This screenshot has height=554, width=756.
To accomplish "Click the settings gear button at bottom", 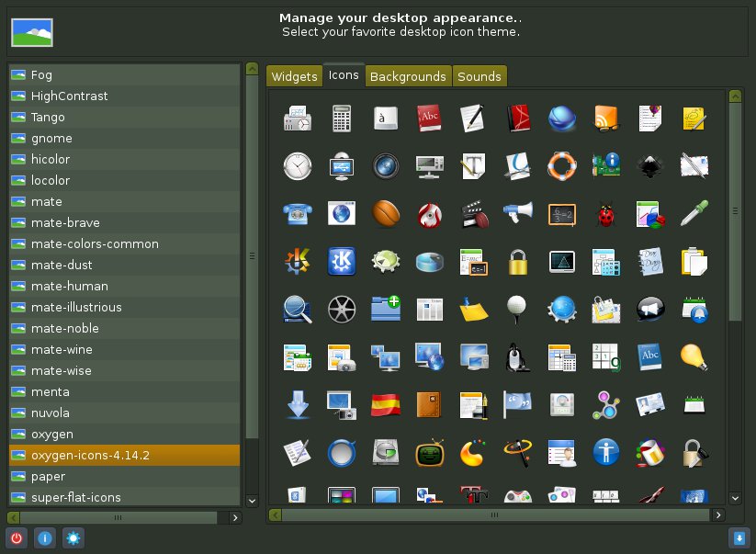I will [x=73, y=538].
